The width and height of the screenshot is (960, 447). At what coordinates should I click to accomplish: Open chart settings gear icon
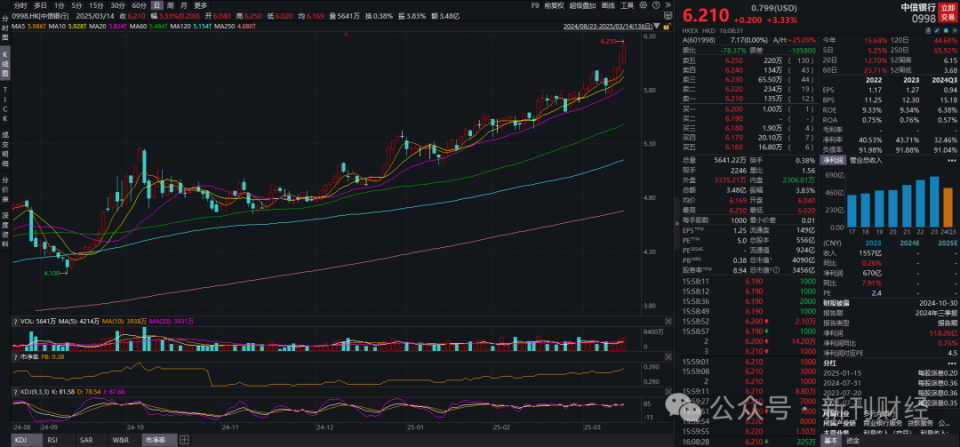[643, 5]
